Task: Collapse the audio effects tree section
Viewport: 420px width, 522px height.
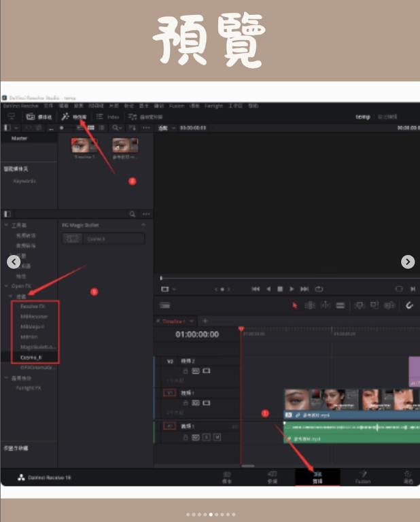Action: click(x=6, y=378)
